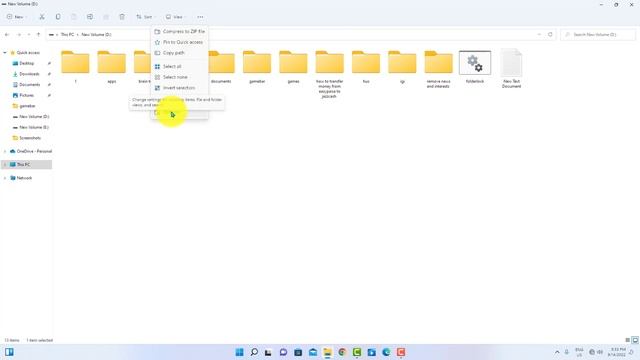Choose Pin to Quick access
Screen dimensions: 640x360
pos(180,42)
